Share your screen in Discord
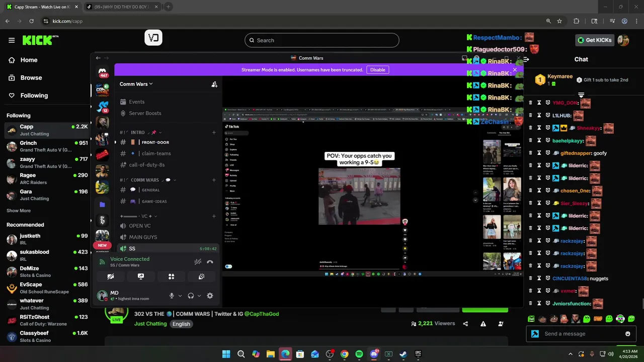The image size is (644, 362). (x=141, y=277)
